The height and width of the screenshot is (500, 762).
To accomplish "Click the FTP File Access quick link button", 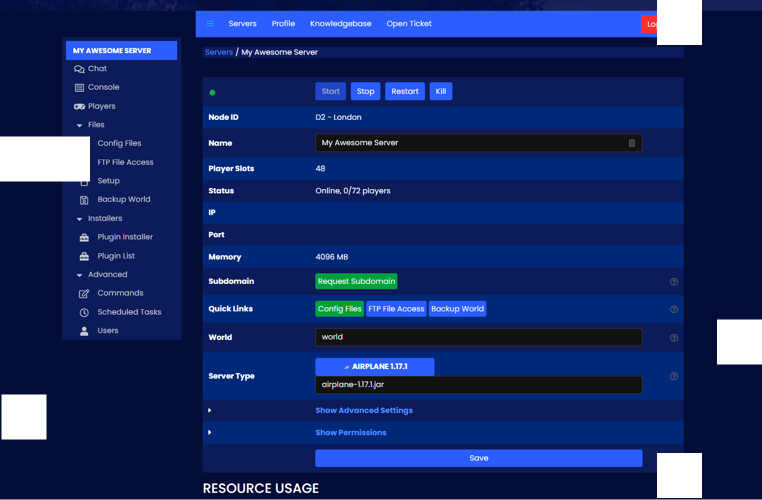I will point(396,309).
